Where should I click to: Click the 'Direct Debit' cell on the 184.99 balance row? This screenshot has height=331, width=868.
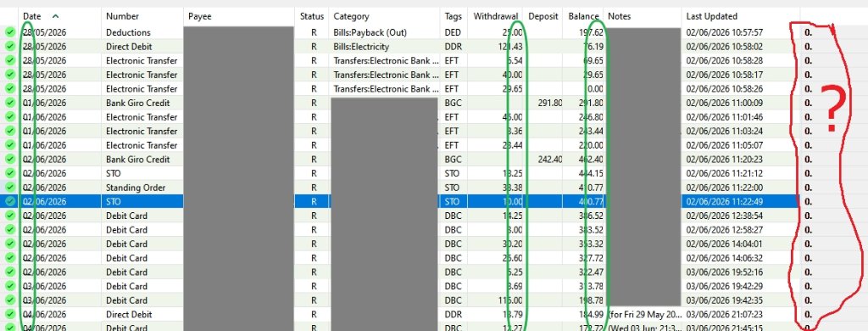click(129, 314)
